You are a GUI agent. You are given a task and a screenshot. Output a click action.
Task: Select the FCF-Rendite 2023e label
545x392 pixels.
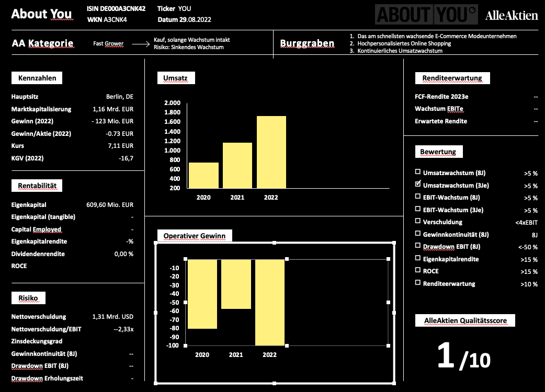441,97
